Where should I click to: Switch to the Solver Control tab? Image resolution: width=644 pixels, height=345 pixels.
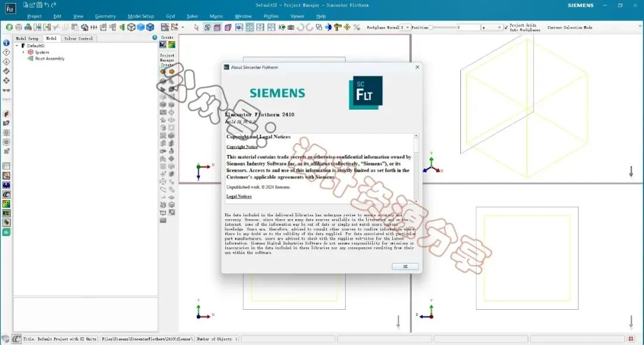pyautogui.click(x=79, y=38)
